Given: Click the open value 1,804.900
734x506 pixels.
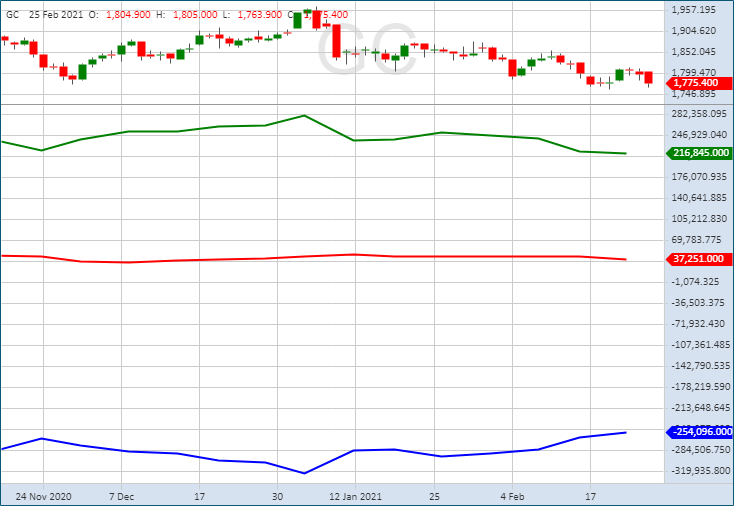Looking at the screenshot, I should pyautogui.click(x=128, y=15).
